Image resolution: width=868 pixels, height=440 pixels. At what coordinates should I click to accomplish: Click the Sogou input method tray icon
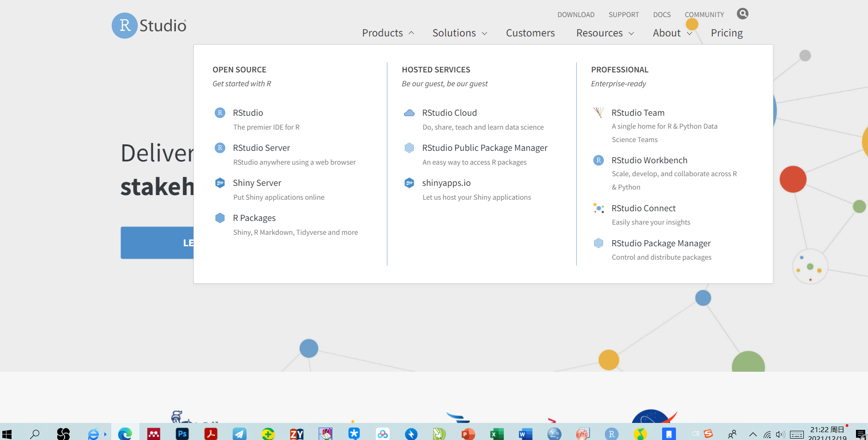point(708,434)
